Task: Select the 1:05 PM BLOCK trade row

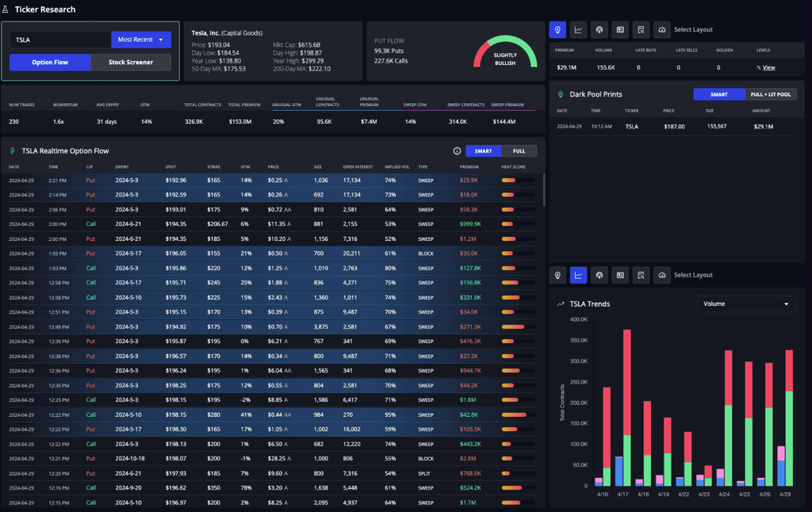Action: tap(272, 254)
